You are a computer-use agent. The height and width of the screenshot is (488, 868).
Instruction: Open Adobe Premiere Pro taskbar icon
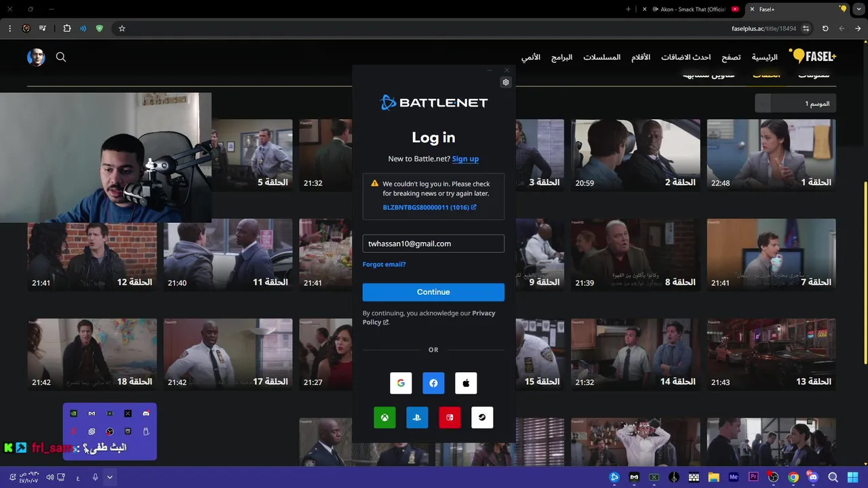[x=753, y=477]
